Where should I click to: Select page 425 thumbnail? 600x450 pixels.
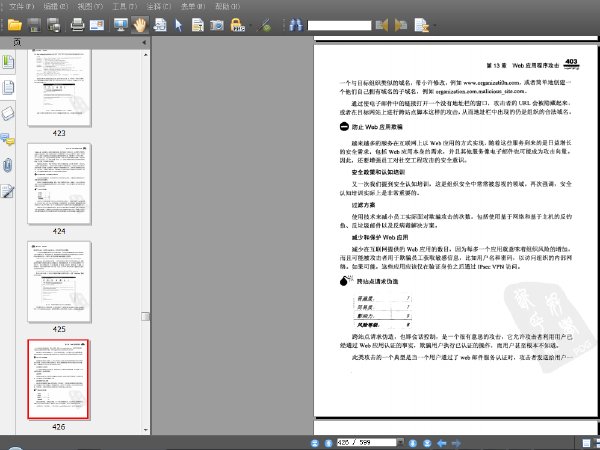(59, 282)
